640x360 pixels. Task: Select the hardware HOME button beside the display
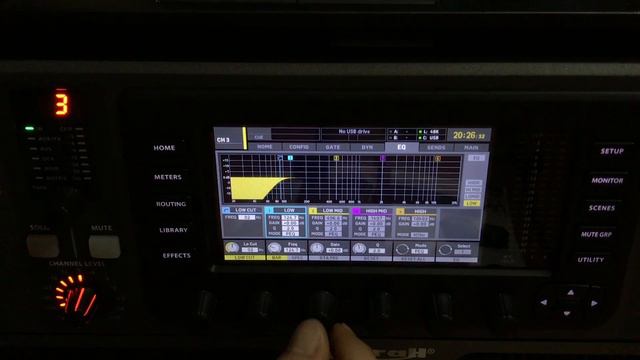pyautogui.click(x=164, y=148)
